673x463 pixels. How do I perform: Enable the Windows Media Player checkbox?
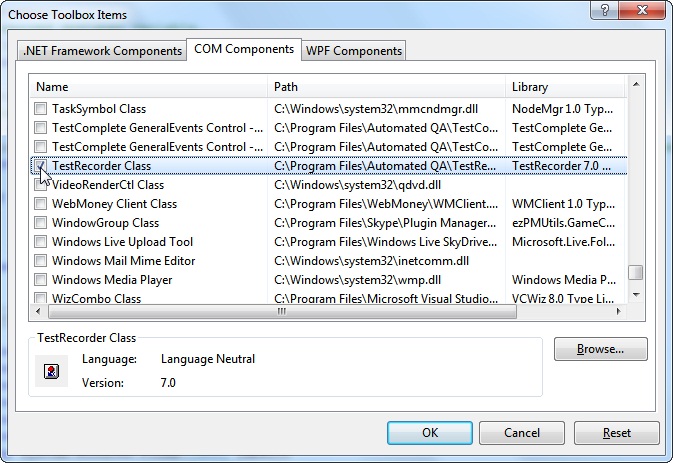40,280
